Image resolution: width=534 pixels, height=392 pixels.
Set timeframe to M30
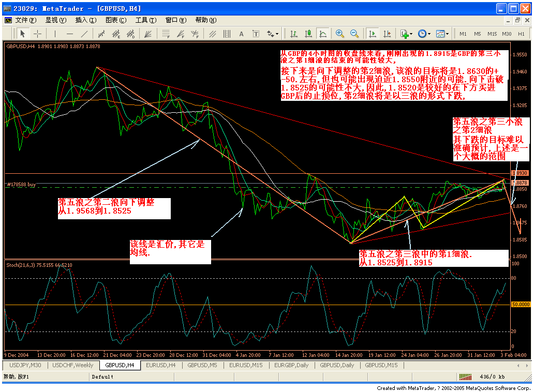tap(507, 34)
